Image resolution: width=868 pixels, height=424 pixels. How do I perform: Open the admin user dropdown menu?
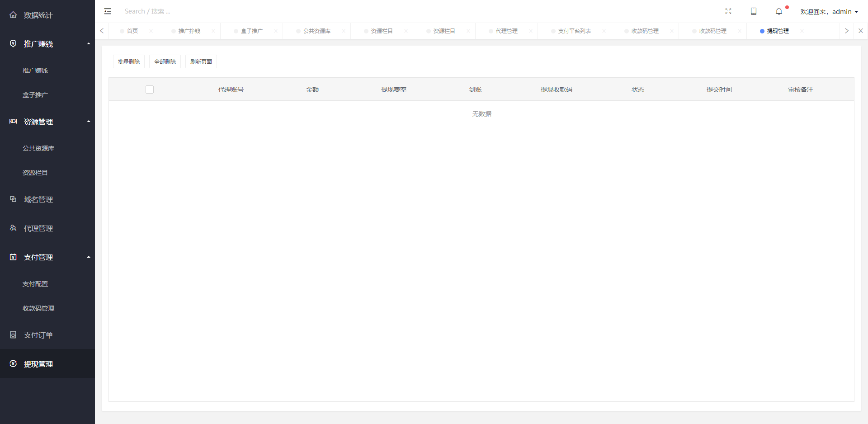coord(829,12)
